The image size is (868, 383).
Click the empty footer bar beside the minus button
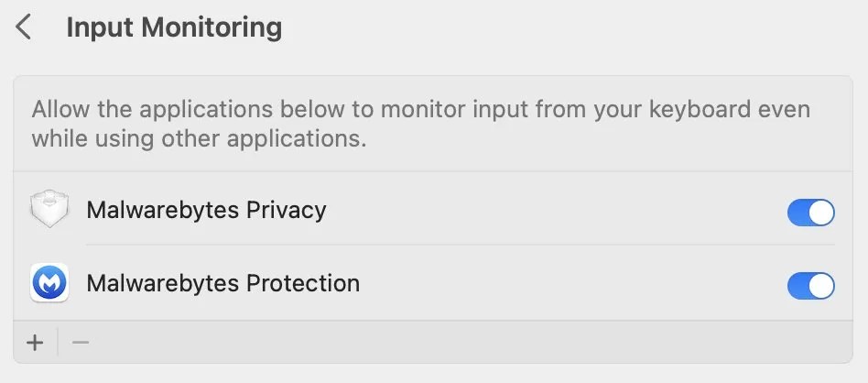[458, 343]
